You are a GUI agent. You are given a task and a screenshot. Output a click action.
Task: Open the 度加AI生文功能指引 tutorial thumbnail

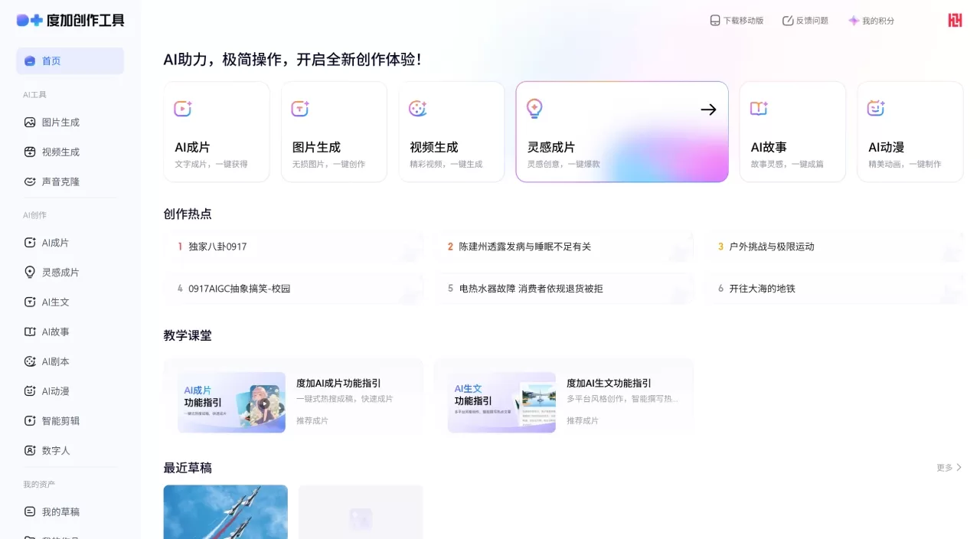(x=501, y=403)
